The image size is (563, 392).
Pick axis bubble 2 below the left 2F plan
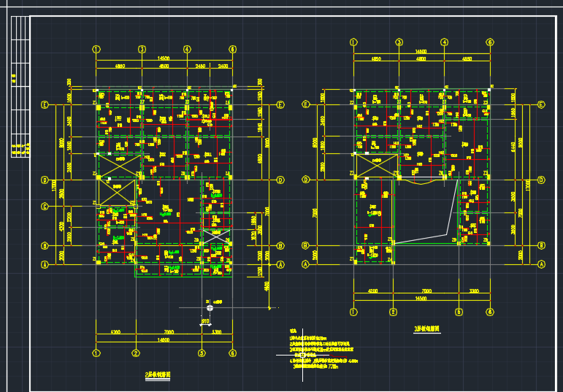(x=136, y=353)
